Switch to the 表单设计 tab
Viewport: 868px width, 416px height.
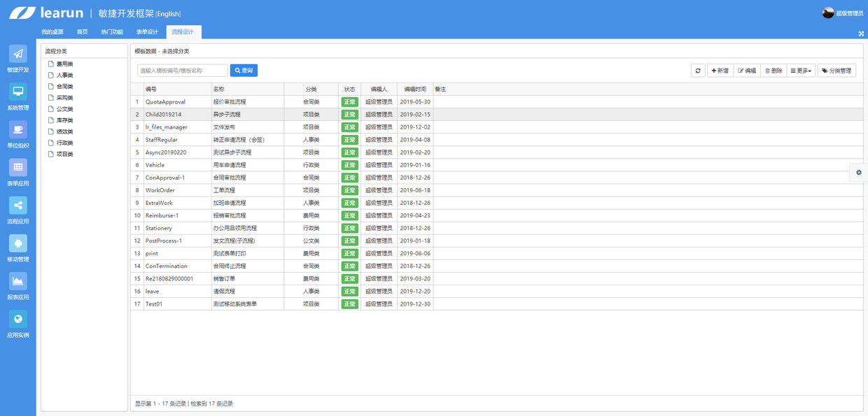[147, 32]
